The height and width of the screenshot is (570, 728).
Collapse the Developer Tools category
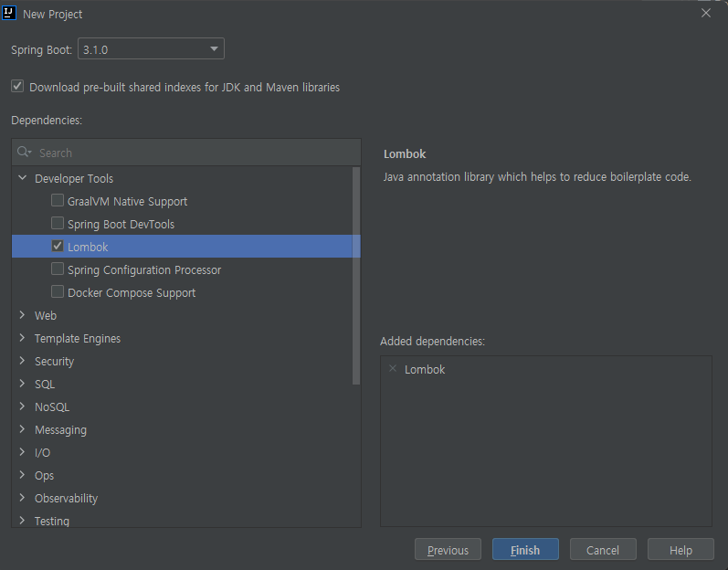(x=22, y=178)
